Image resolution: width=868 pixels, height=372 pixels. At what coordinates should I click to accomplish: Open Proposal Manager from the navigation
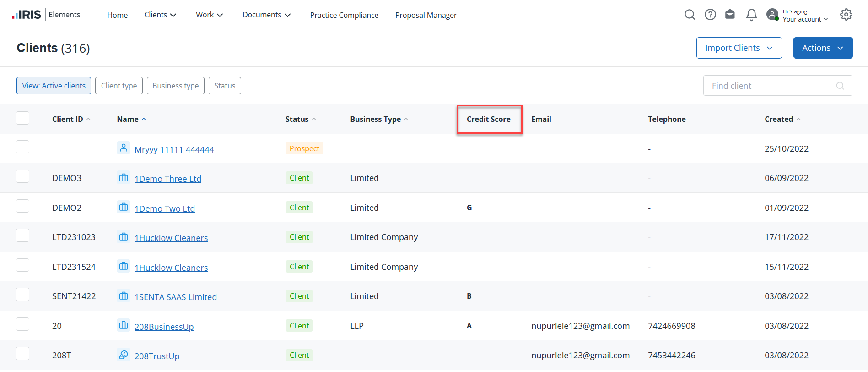tap(426, 15)
